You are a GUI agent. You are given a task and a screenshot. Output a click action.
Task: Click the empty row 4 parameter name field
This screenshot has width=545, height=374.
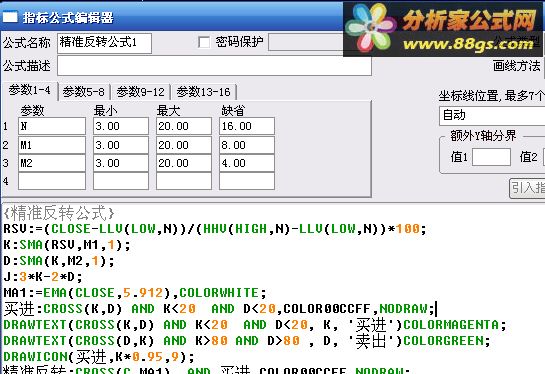point(52,181)
